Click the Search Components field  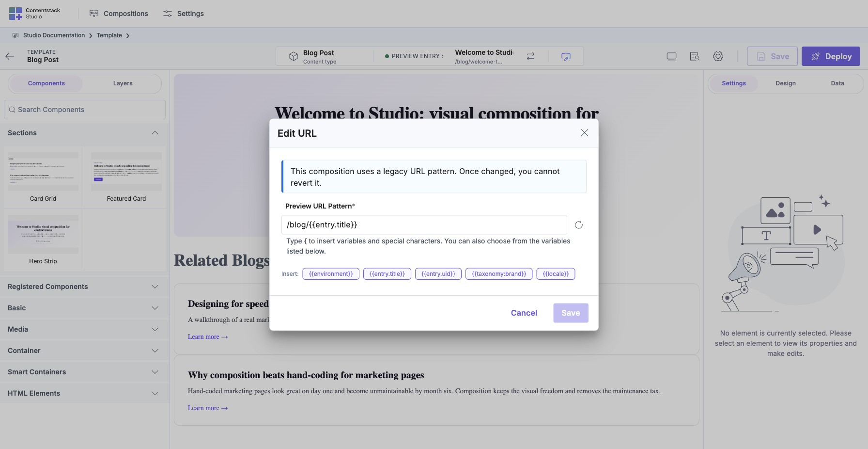pos(85,110)
